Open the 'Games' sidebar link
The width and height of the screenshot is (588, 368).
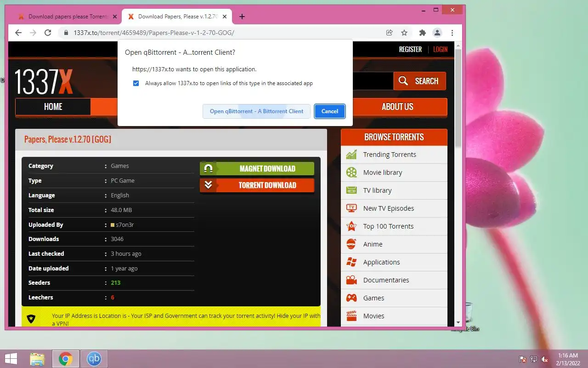coord(373,298)
